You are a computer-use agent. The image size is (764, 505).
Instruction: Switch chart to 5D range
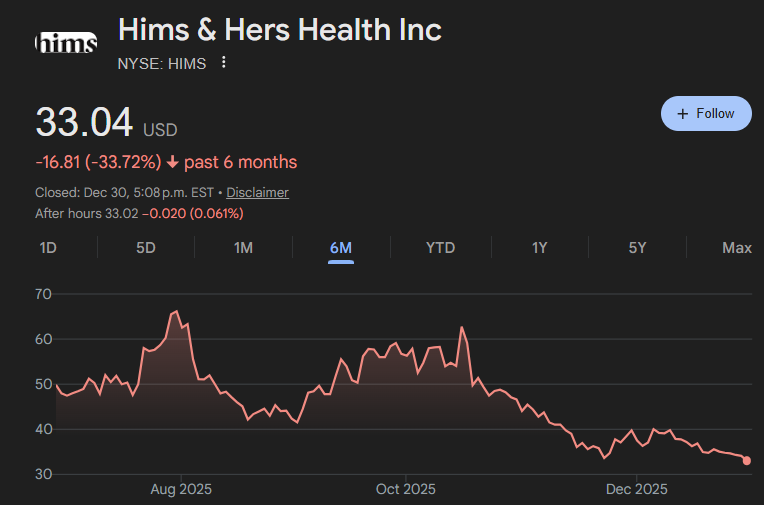(146, 248)
